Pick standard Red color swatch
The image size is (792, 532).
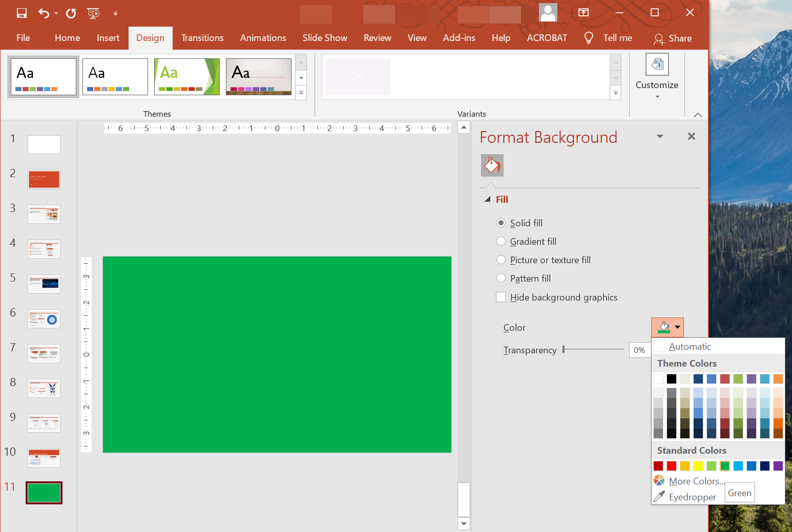pos(672,466)
